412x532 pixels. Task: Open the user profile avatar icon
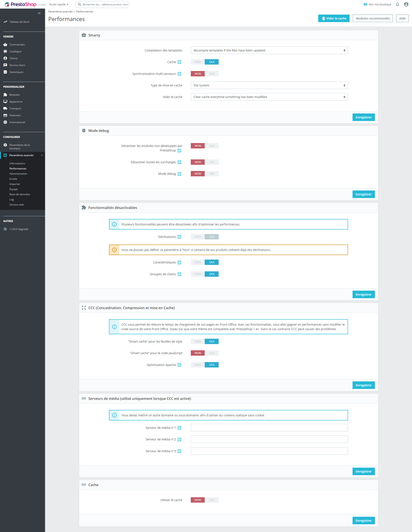coord(406,4)
